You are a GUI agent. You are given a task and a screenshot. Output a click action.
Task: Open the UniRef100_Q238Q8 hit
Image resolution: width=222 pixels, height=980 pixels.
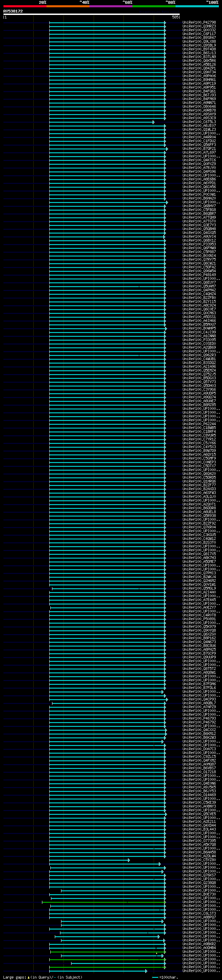click(199, 883)
